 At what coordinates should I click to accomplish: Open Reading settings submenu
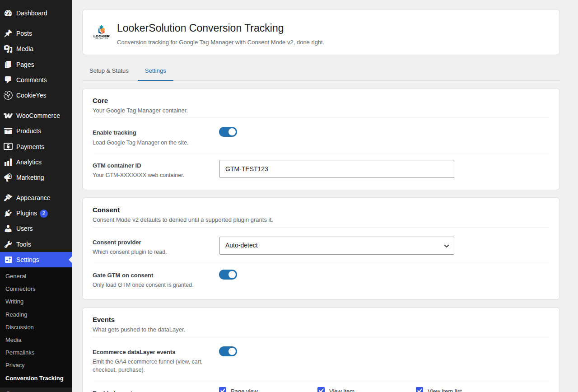click(x=16, y=314)
